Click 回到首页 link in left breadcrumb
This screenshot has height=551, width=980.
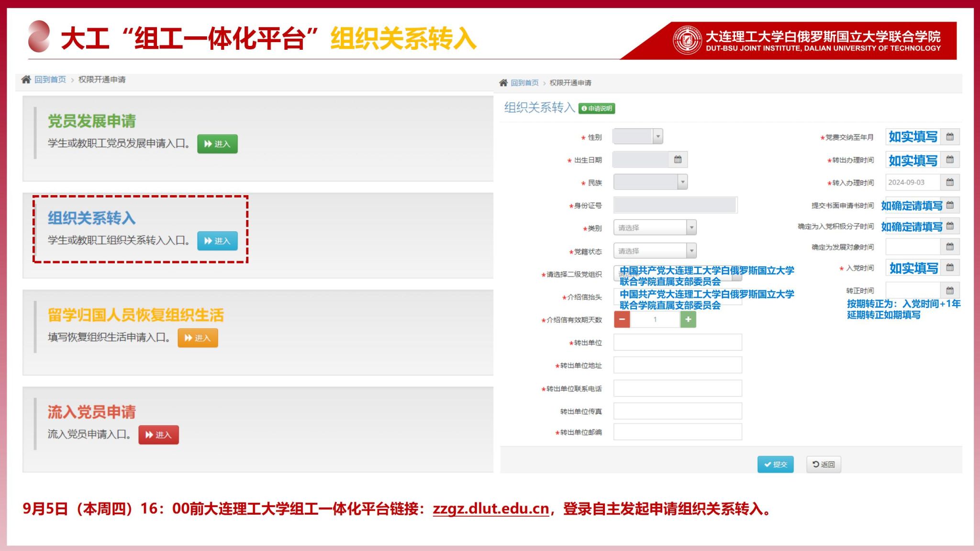pos(50,79)
